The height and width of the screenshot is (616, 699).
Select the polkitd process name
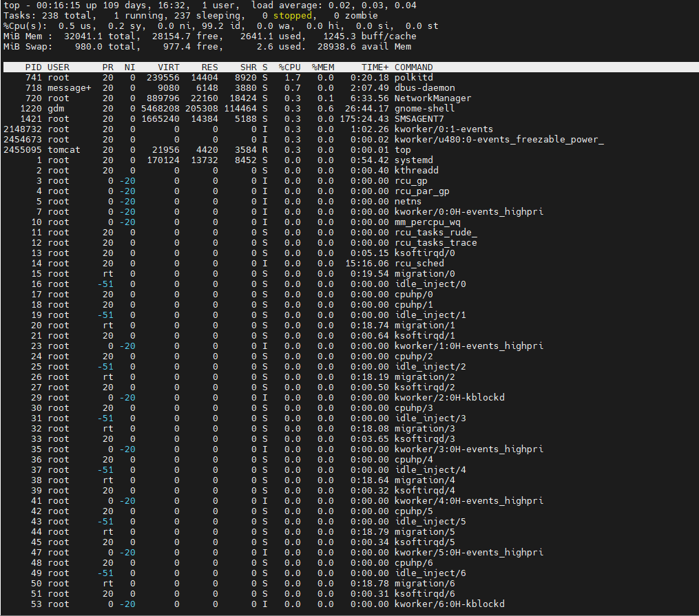coord(414,78)
